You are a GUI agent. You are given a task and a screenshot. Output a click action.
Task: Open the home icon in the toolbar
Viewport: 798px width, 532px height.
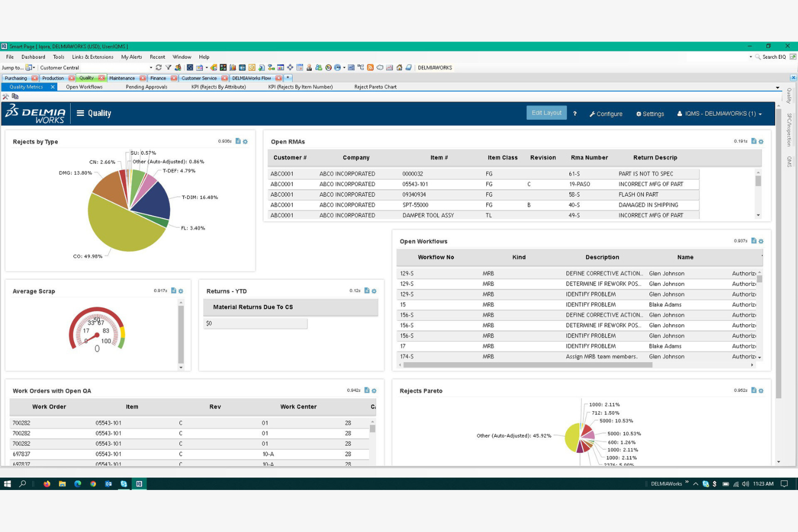coord(399,67)
